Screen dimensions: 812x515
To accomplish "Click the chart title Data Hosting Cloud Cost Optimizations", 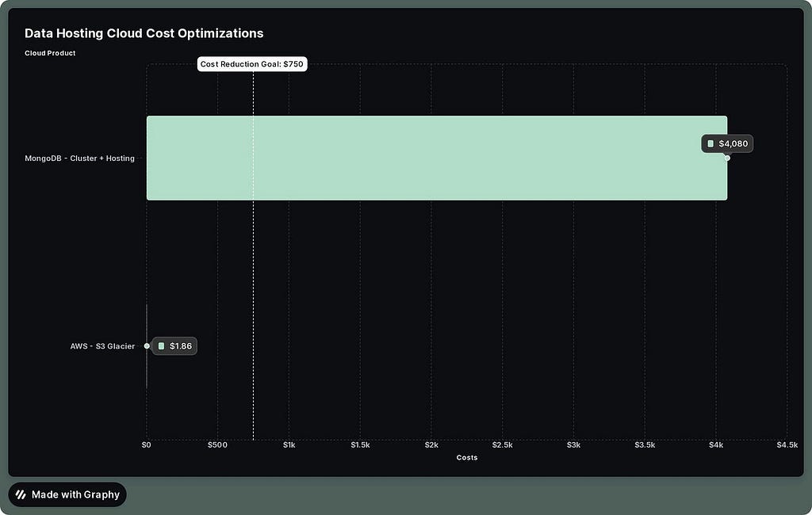I will click(144, 33).
